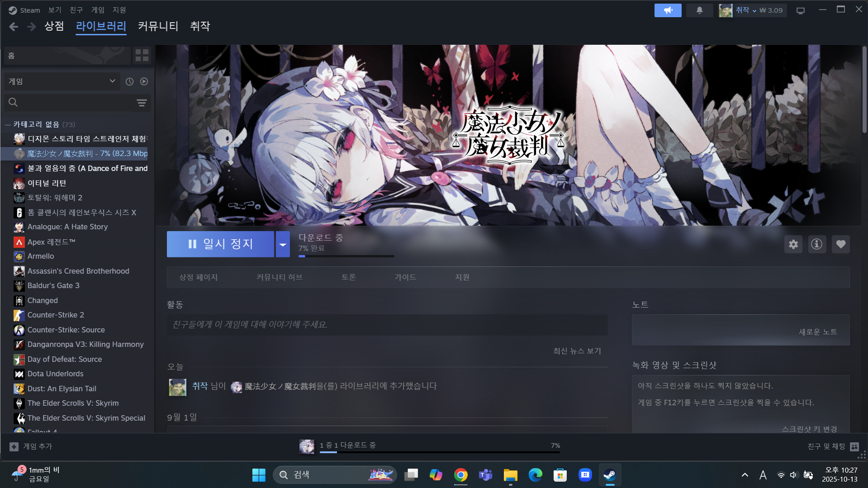Toggle the ready-to-play filter icon
The height and width of the screenshot is (488, 868).
144,81
